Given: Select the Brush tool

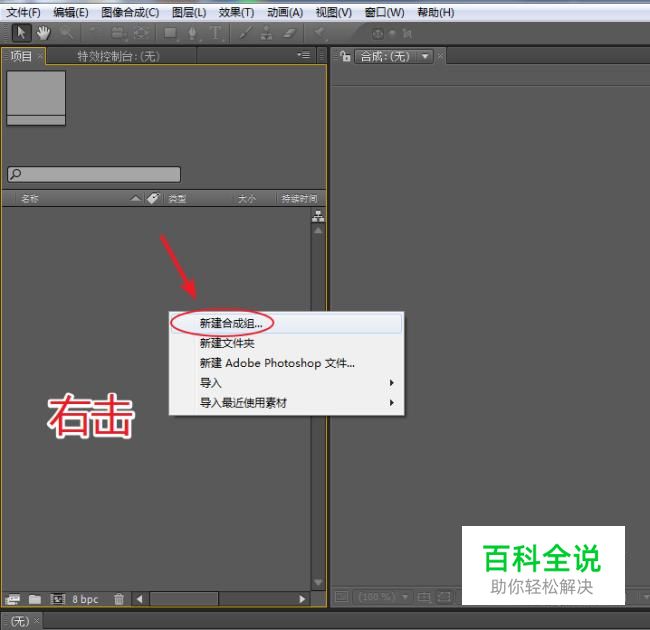Looking at the screenshot, I should click(245, 33).
